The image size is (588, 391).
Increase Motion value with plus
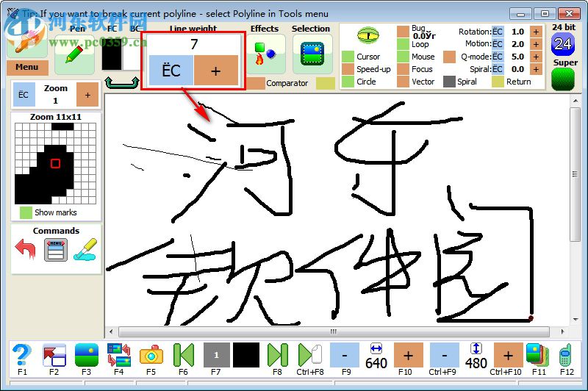[x=536, y=44]
